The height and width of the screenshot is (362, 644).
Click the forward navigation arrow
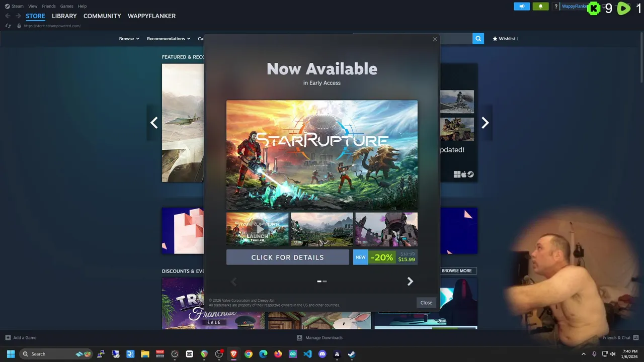point(18,16)
